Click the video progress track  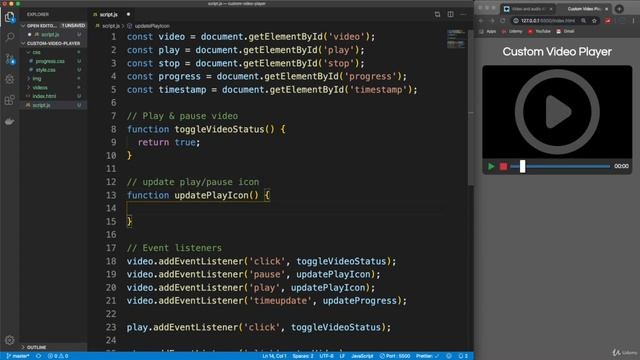click(x=560, y=166)
